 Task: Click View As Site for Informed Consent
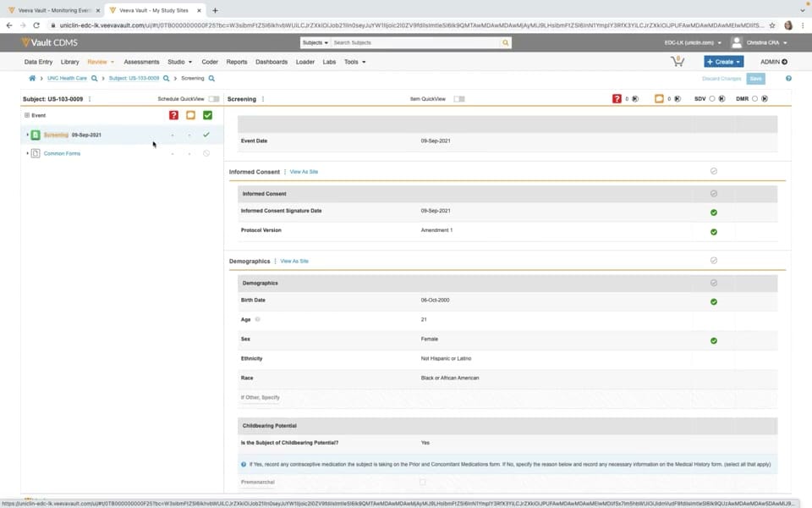coord(304,172)
